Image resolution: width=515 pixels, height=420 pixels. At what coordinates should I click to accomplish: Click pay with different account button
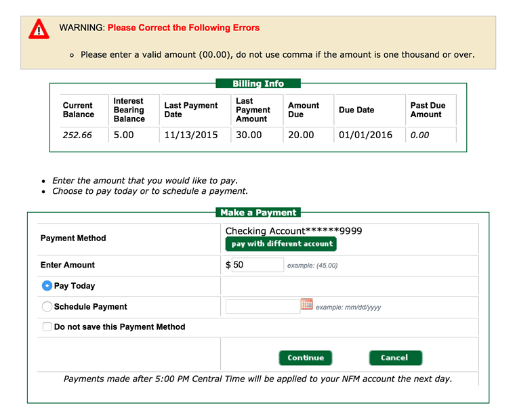point(281,244)
